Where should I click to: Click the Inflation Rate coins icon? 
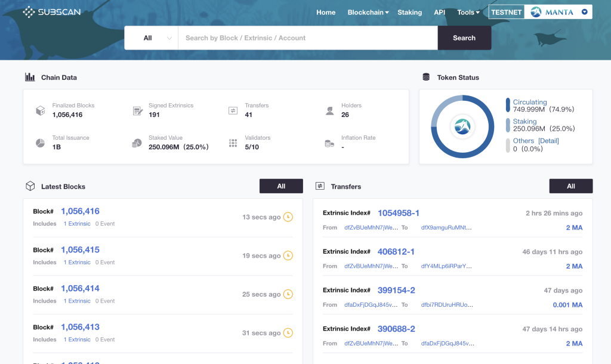[329, 143]
